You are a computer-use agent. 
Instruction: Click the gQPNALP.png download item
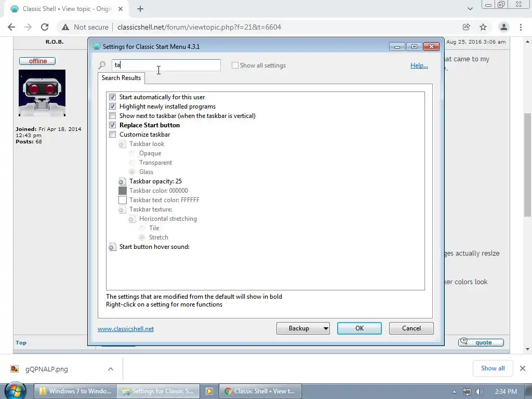point(46,369)
